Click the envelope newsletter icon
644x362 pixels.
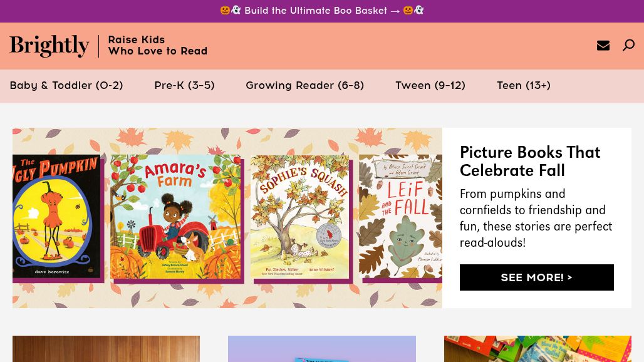pos(603,45)
